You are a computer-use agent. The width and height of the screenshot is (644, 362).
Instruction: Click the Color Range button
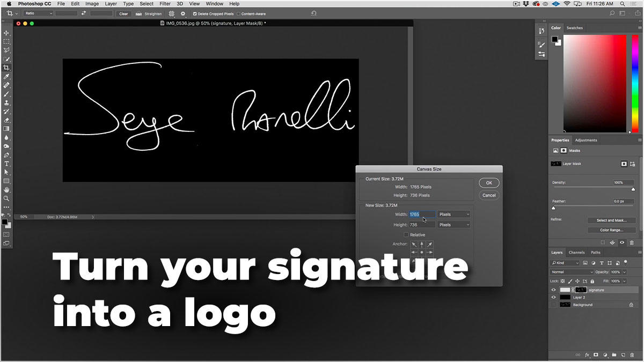(x=612, y=230)
